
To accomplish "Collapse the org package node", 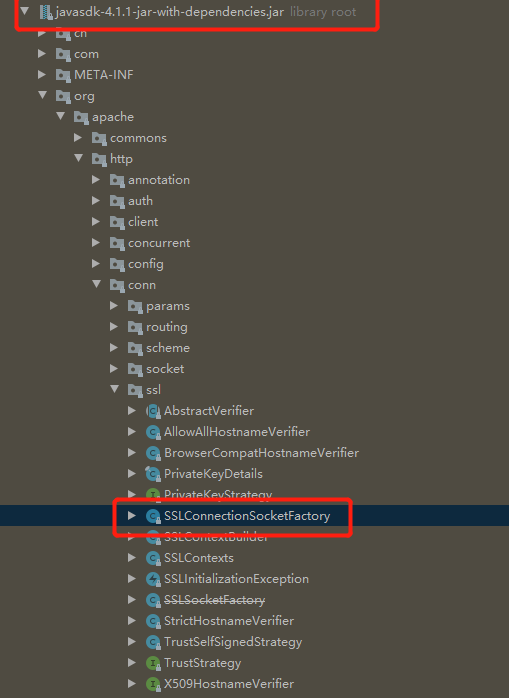I will coord(43,95).
